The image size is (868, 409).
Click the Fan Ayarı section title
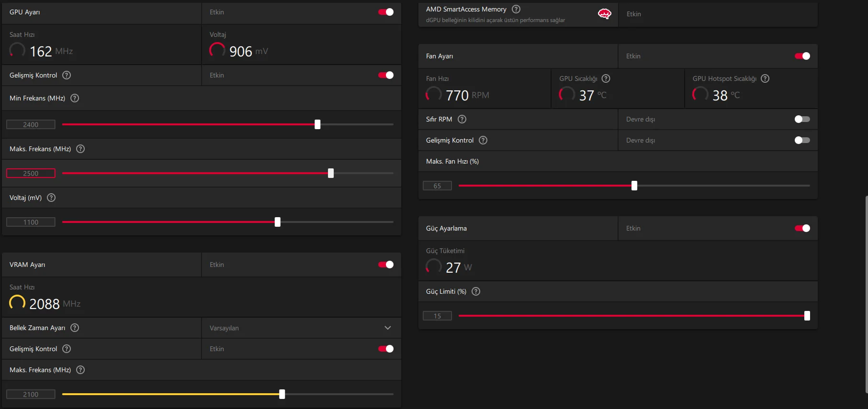[440, 56]
